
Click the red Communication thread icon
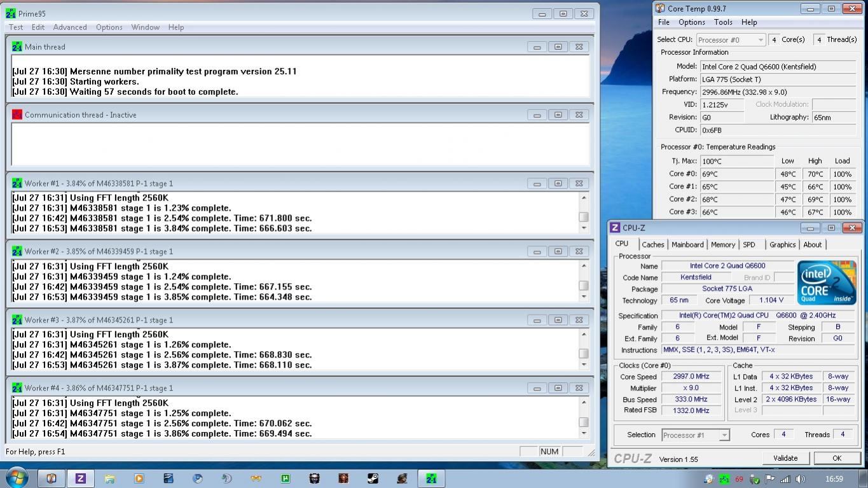click(x=17, y=115)
